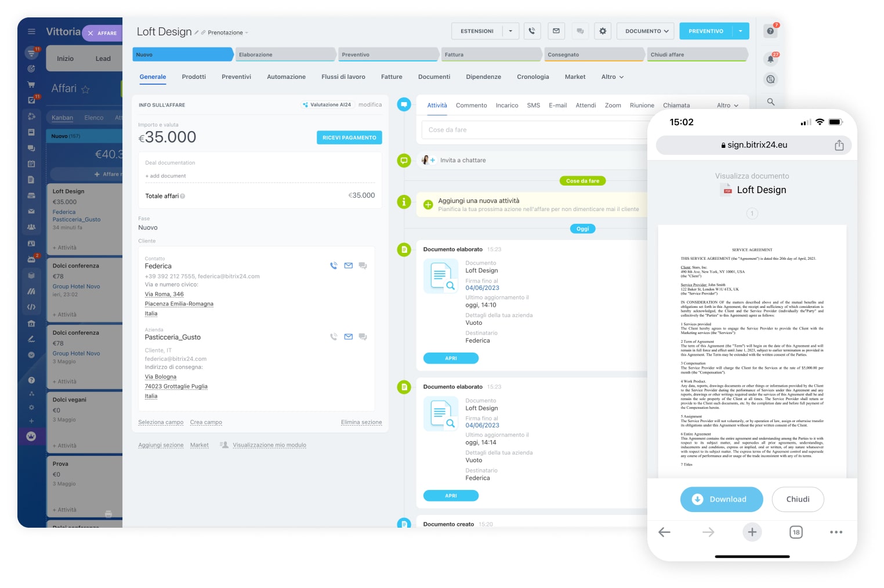
Task: Tap the Download button on phone
Action: [721, 499]
